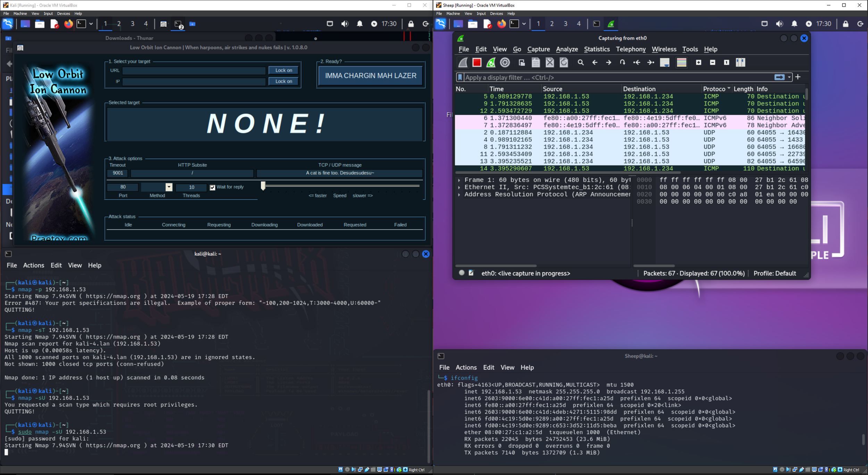Click the target IP input field
Viewport: 868px width, 475px height.
(x=194, y=82)
